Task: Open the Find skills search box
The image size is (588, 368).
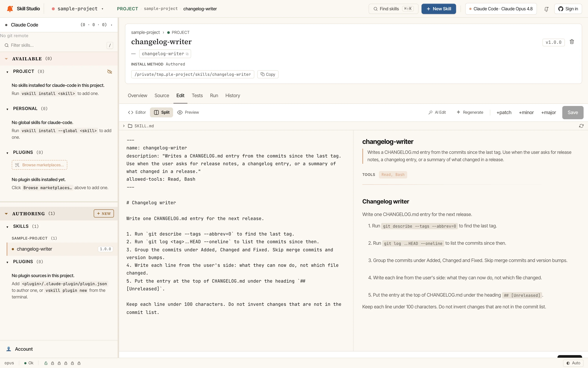Action: tap(393, 9)
